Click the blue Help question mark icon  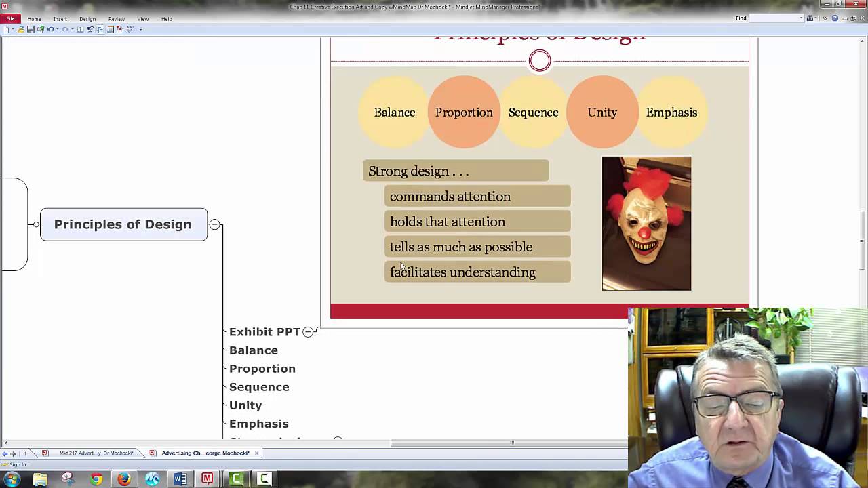coord(835,18)
